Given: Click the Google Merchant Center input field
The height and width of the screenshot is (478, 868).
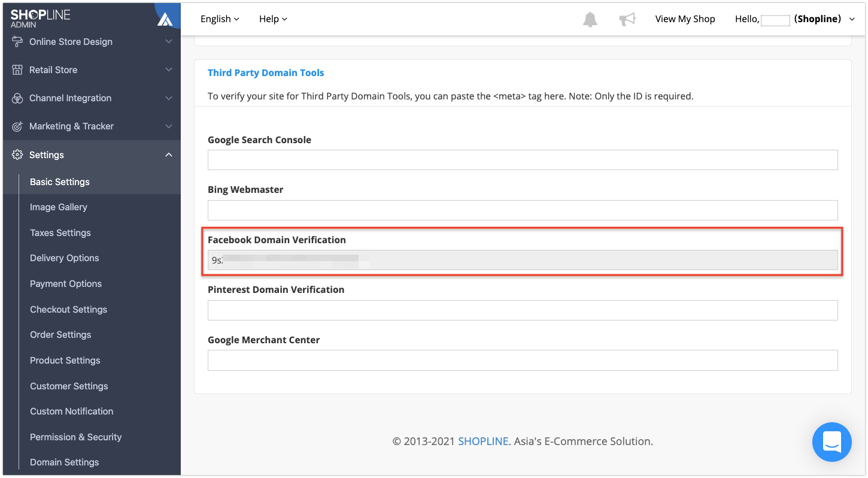Looking at the screenshot, I should point(523,360).
